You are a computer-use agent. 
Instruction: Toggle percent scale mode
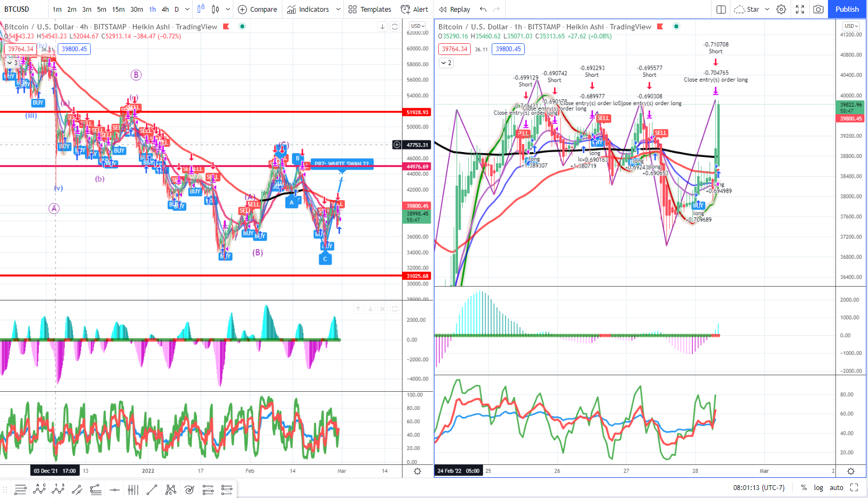click(803, 487)
